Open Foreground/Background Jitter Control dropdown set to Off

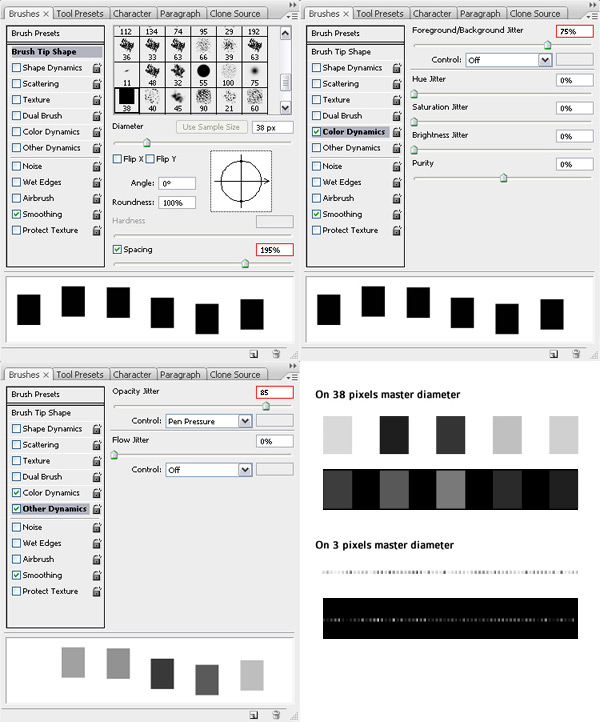509,60
